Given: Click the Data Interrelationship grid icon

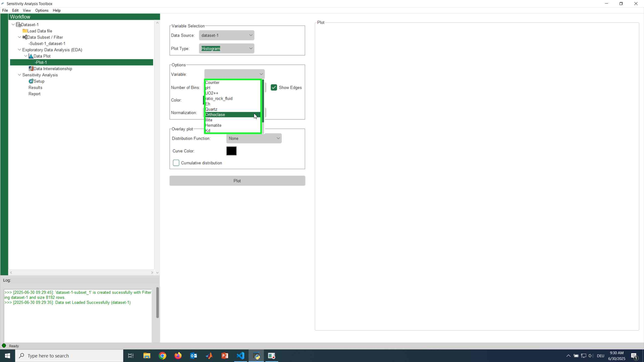Looking at the screenshot, I should point(31,69).
